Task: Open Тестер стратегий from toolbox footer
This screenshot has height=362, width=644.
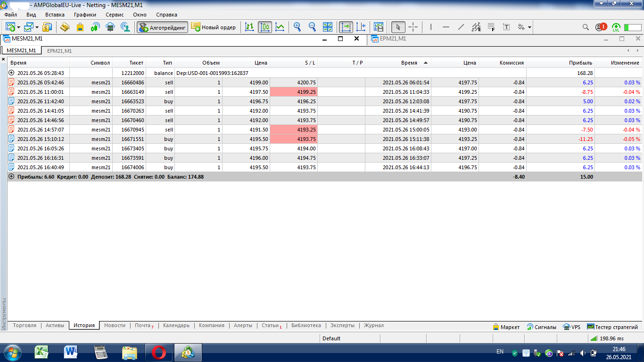Action: click(612, 327)
